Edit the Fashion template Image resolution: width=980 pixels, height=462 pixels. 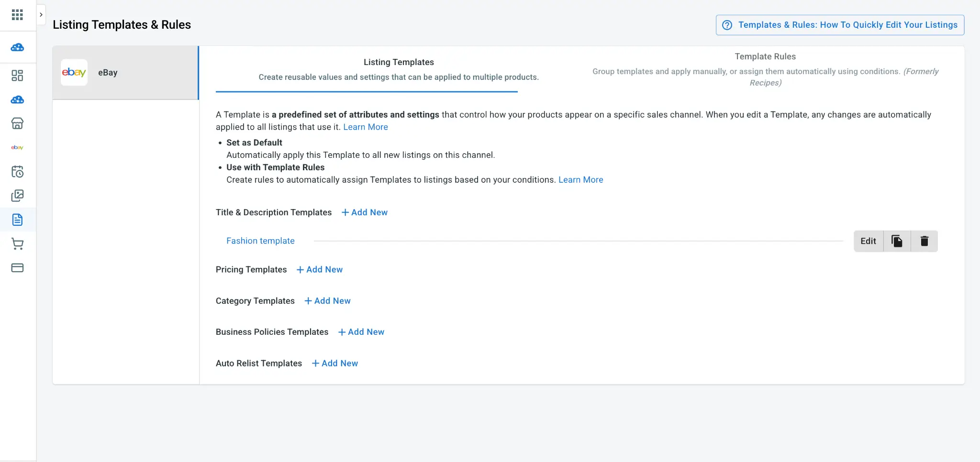coord(868,241)
